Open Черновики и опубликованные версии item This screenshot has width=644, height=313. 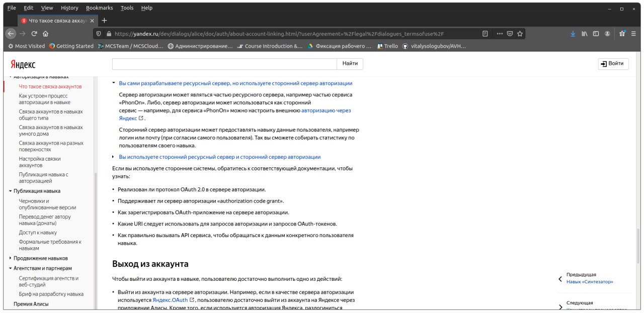pyautogui.click(x=47, y=204)
